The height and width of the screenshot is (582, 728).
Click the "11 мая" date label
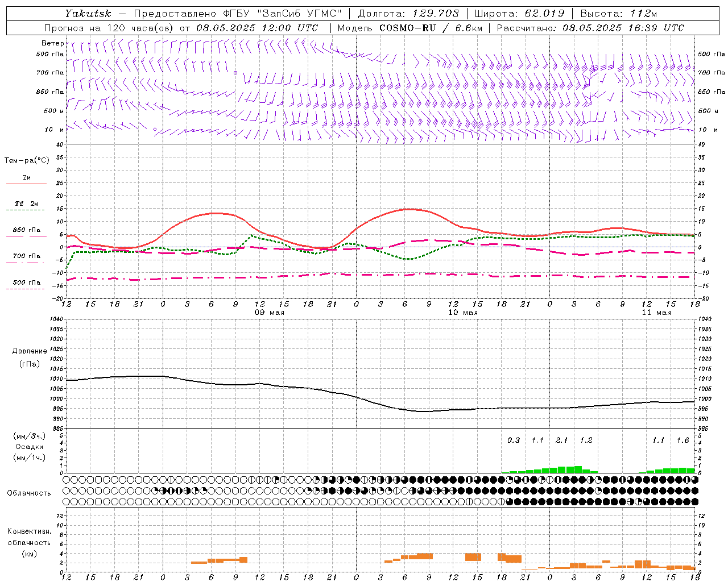(x=656, y=313)
